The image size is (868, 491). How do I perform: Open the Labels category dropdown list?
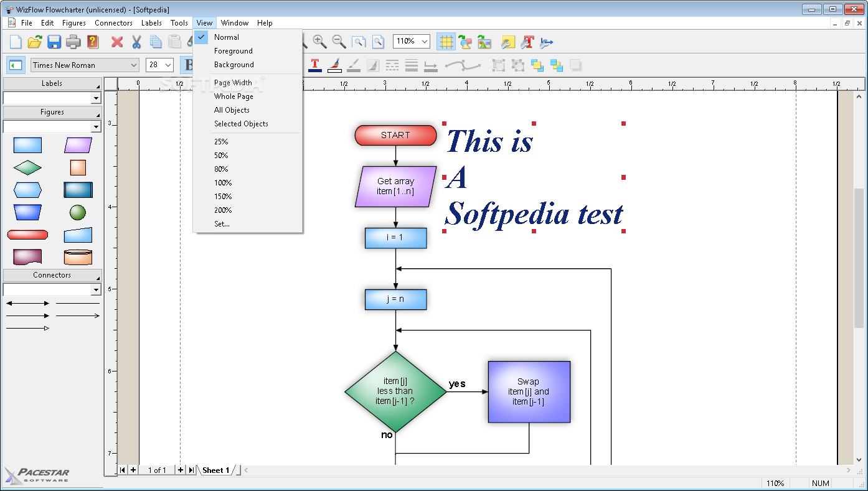coord(96,98)
